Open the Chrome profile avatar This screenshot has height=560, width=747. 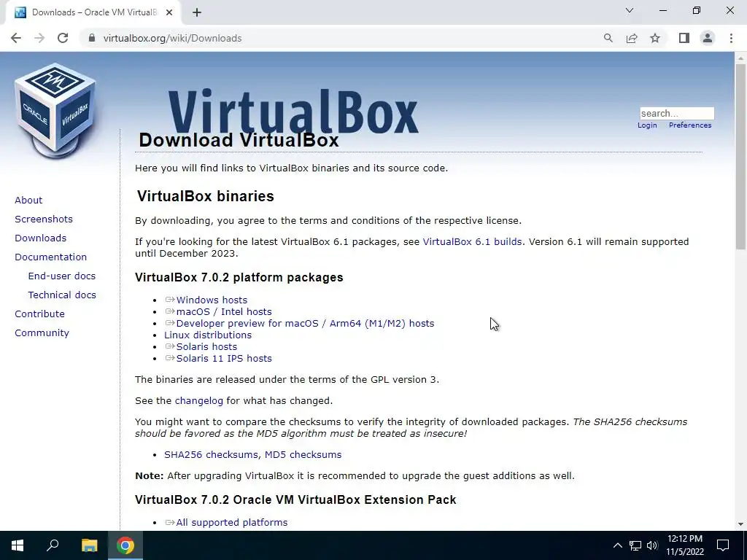pos(708,38)
